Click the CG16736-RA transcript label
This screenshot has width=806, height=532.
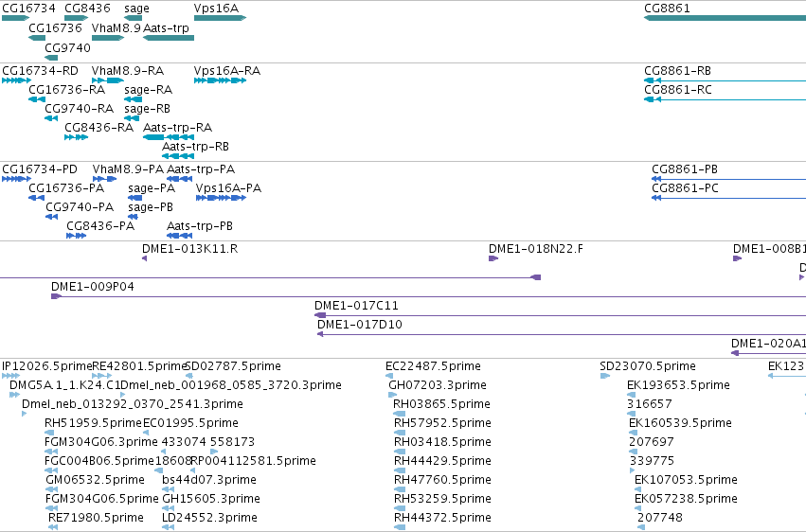[67, 90]
